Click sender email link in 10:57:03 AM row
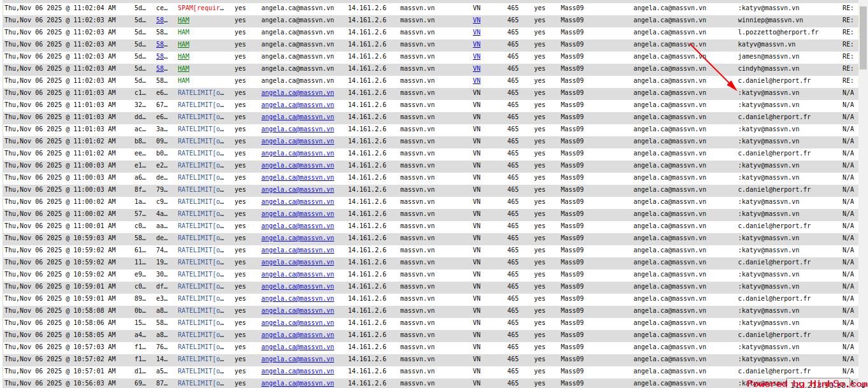868x388 pixels. [x=297, y=347]
